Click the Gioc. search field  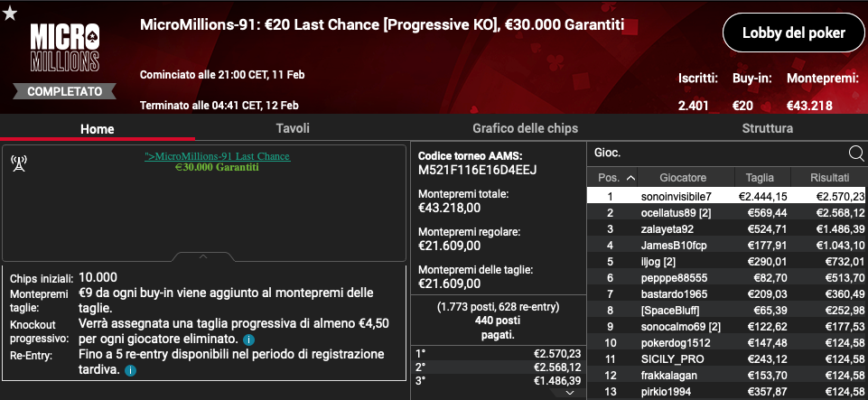(719, 153)
